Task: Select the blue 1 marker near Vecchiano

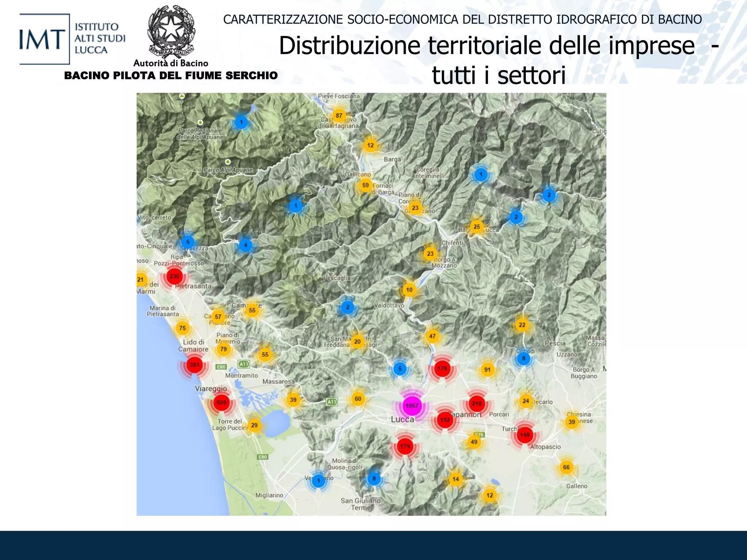Action: 318,481
